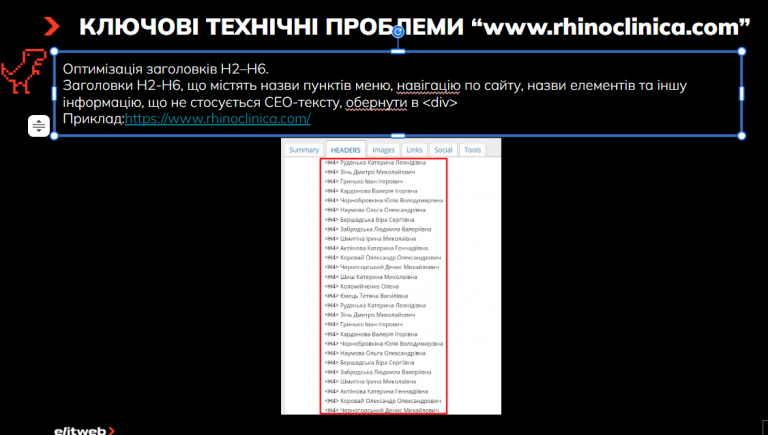Click the right-middle edge handle of the text box
Image resolution: width=768 pixels, height=435 pixels.
[742, 94]
